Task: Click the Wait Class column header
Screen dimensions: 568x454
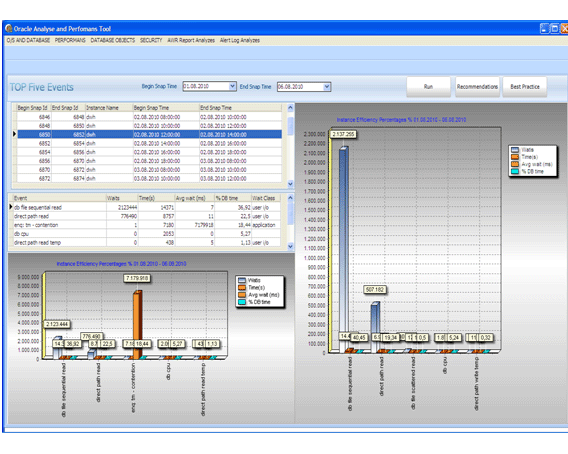Action: point(265,198)
